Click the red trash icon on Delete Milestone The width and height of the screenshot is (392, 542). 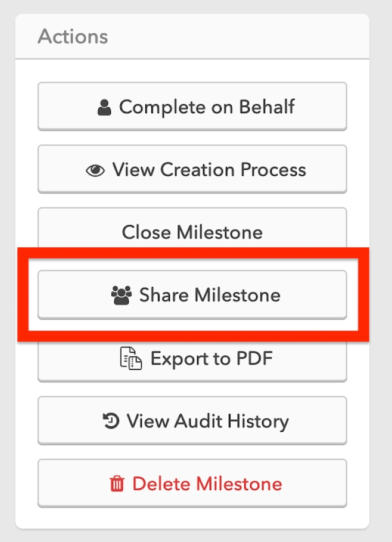point(117,484)
